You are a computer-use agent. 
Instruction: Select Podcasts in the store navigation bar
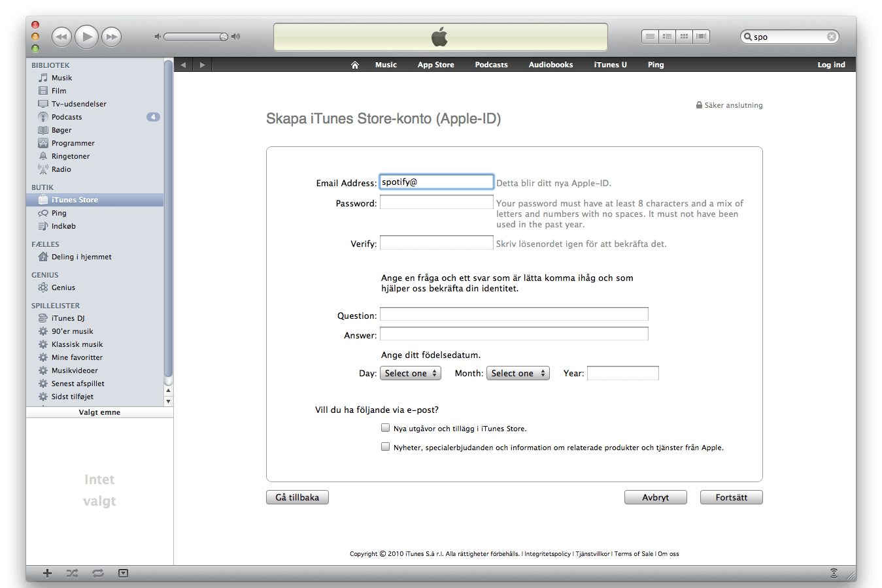491,65
